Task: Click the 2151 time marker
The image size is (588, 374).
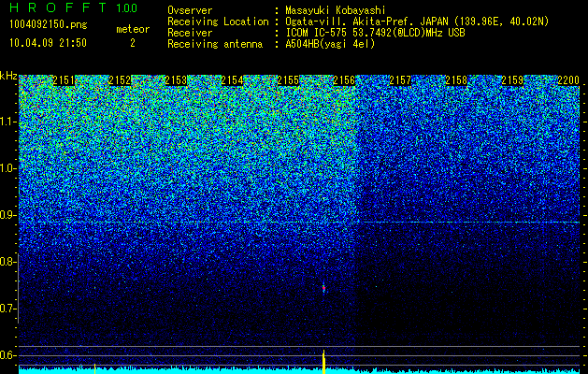Action: tap(64, 80)
